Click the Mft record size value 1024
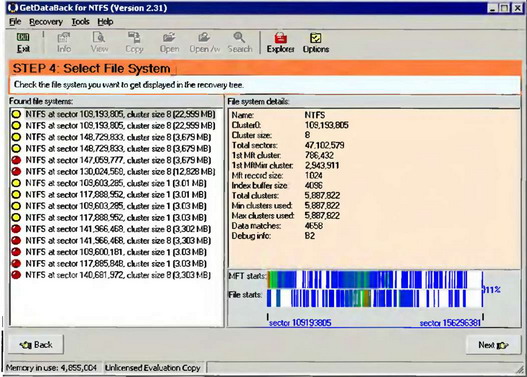This screenshot has width=527, height=377. click(x=313, y=175)
